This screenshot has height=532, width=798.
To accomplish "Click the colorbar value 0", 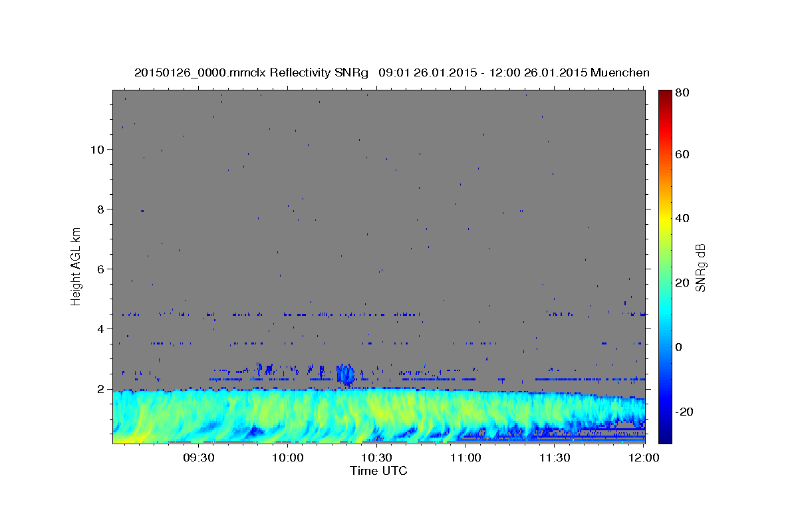I will pos(679,347).
